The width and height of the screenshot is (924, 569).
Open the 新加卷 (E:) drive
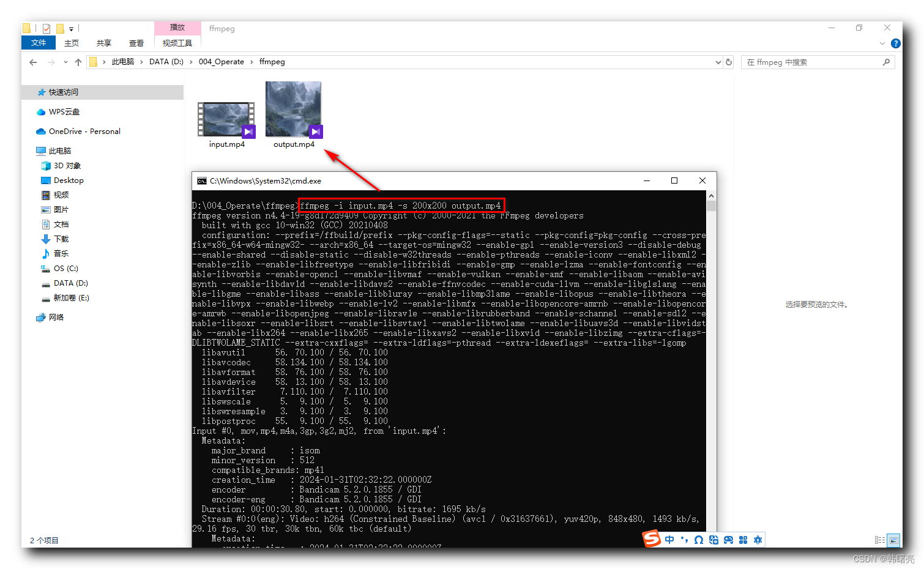(72, 298)
